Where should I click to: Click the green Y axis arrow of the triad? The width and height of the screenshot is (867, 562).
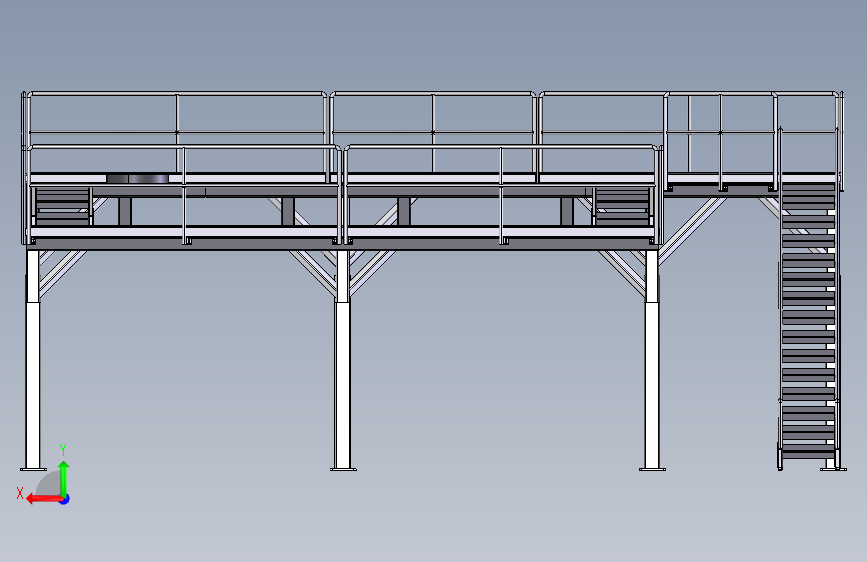click(x=64, y=478)
